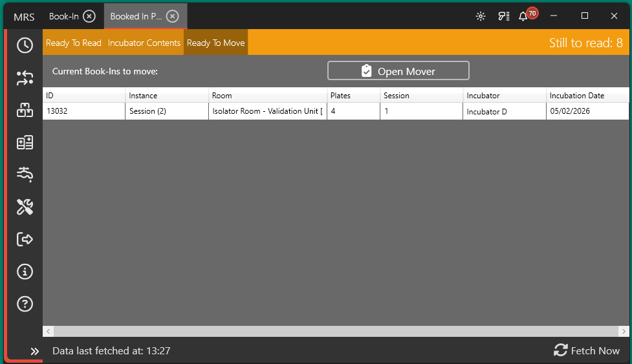Screen dimensions: 632x364
Task: Click the question mark help icon
Action: tap(25, 304)
